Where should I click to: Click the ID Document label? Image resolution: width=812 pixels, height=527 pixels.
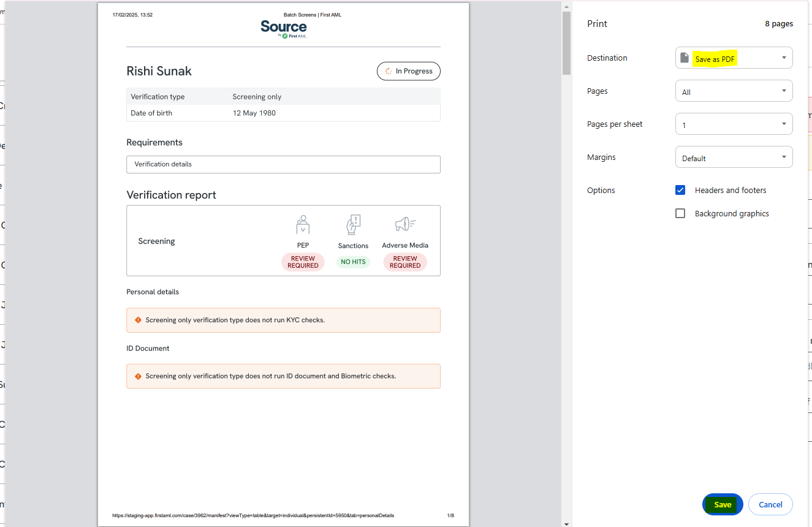point(148,348)
